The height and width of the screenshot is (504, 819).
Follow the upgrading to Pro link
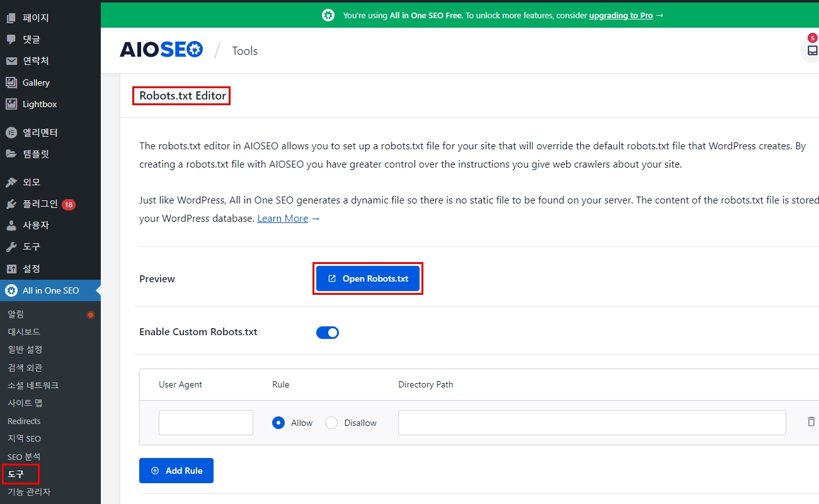click(621, 15)
